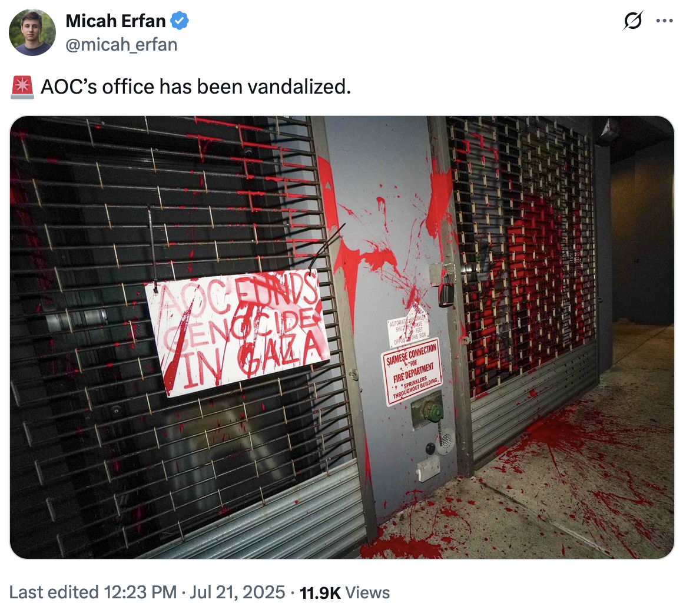This screenshot has width=683, height=616.
Task: Click the Jul 21, 2025 date
Action: pos(238,592)
